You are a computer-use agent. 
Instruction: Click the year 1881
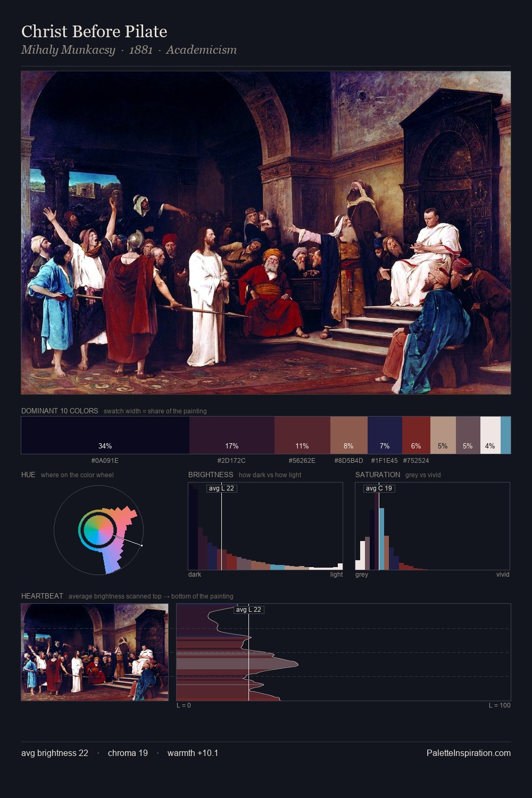tap(141, 50)
